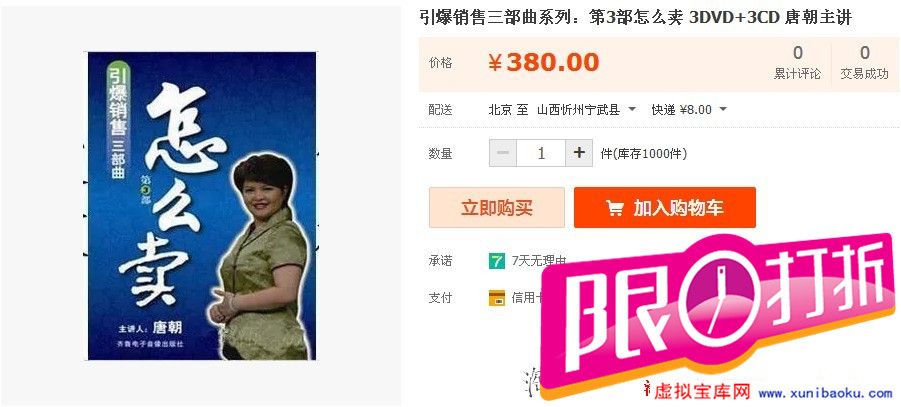Screen dimensions: 901x407
Task: Increase quantity with plus button
Action: [579, 153]
